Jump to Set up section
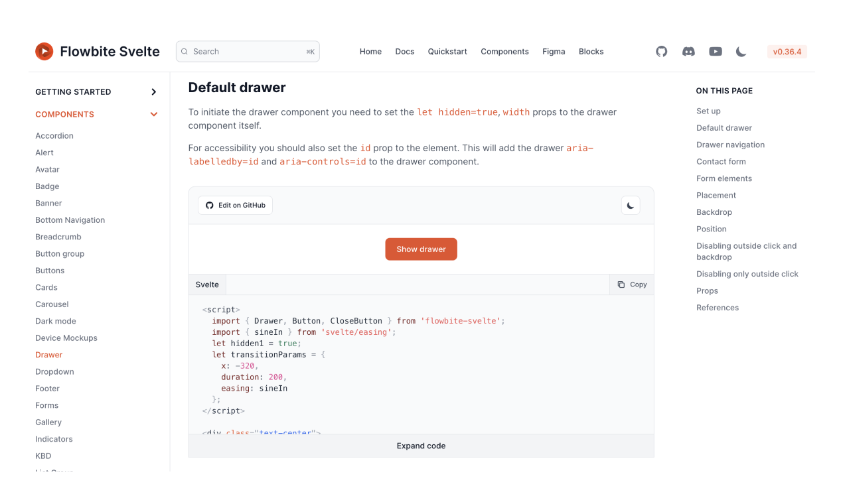The width and height of the screenshot is (843, 504). (x=708, y=111)
